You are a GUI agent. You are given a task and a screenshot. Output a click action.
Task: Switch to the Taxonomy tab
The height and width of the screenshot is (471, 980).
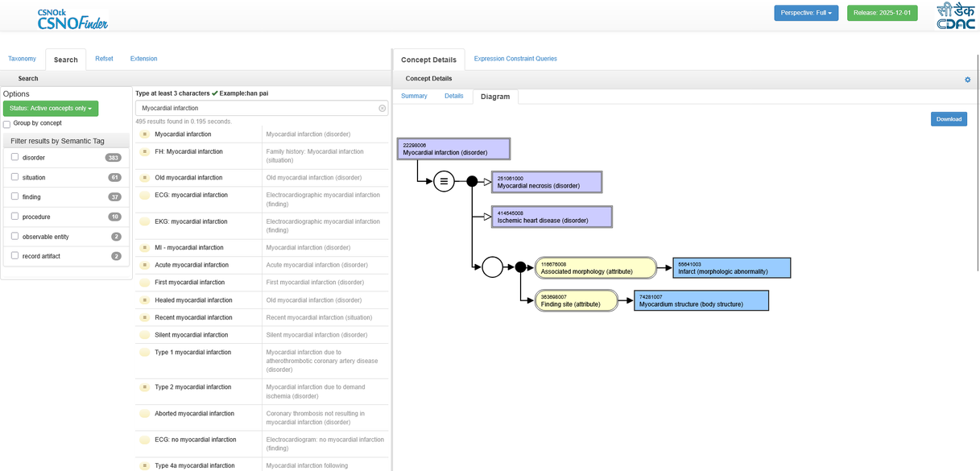pos(22,59)
